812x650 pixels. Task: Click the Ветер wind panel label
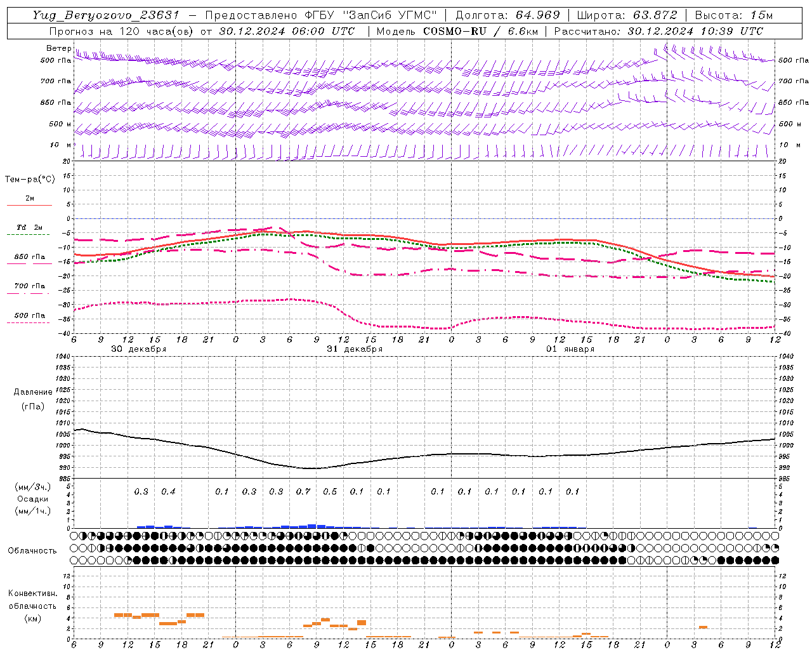point(59,48)
